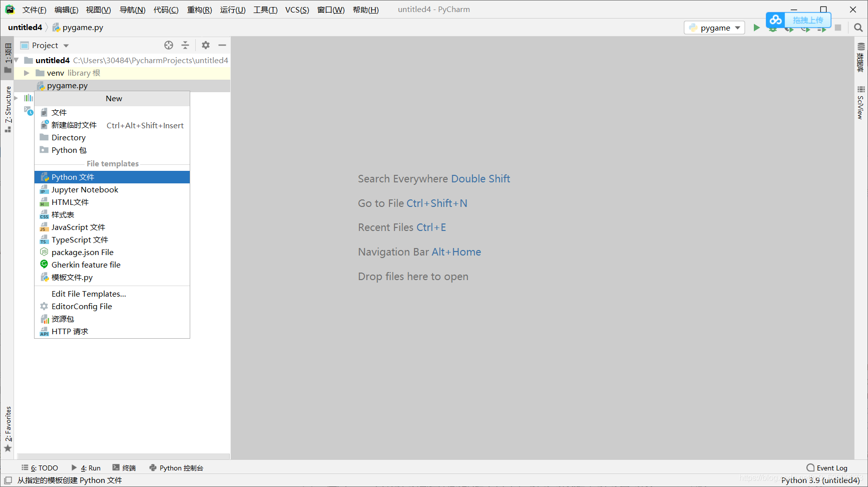Open the Structure tool window tab
The image size is (868, 487).
coord(8,109)
